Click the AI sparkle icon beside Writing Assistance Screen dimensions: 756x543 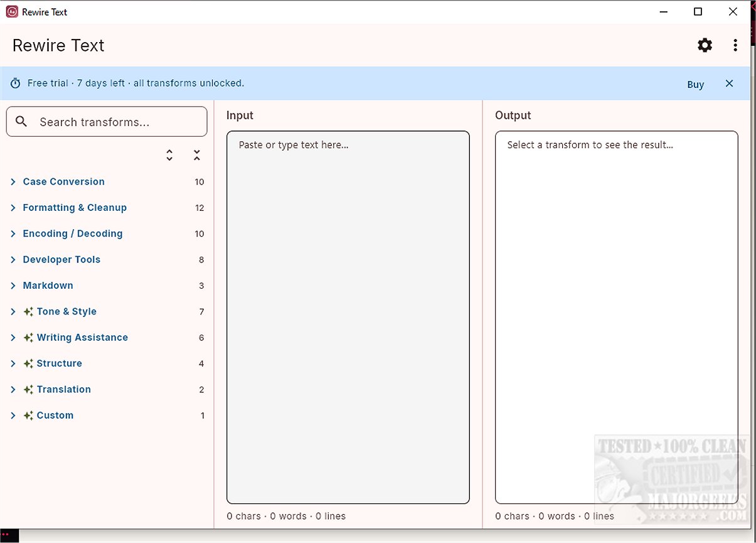coord(28,338)
